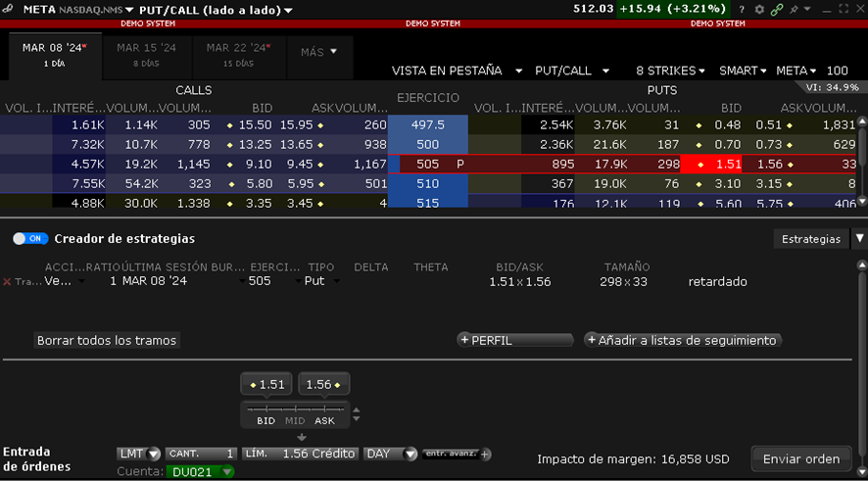Viewport: 868px width, 481px height.
Task: Open settings via the gear icon
Action: 759,10
